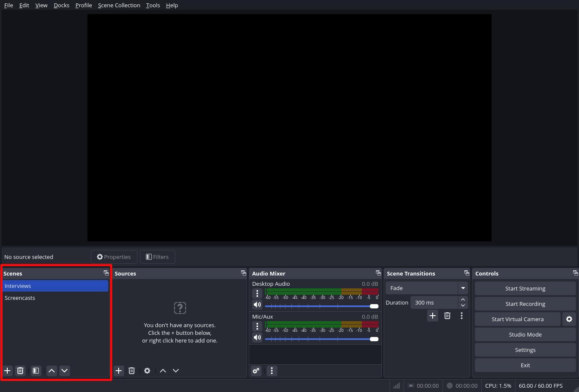Remove the Fade transition using trash icon

pyautogui.click(x=447, y=316)
